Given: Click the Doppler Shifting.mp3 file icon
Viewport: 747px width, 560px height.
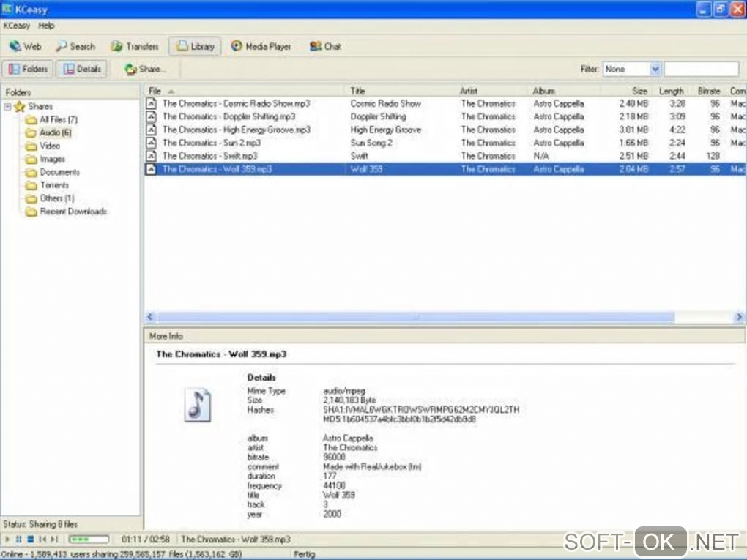Looking at the screenshot, I should [151, 116].
